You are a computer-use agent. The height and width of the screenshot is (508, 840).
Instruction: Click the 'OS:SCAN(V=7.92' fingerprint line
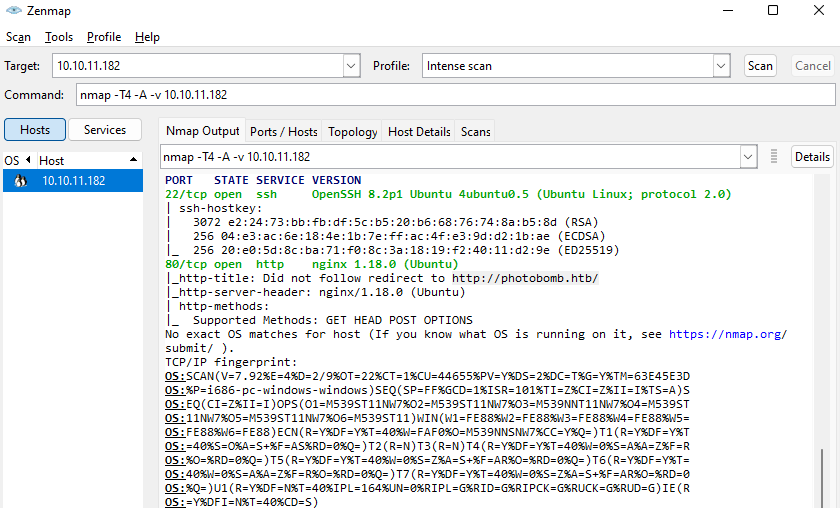click(428, 376)
